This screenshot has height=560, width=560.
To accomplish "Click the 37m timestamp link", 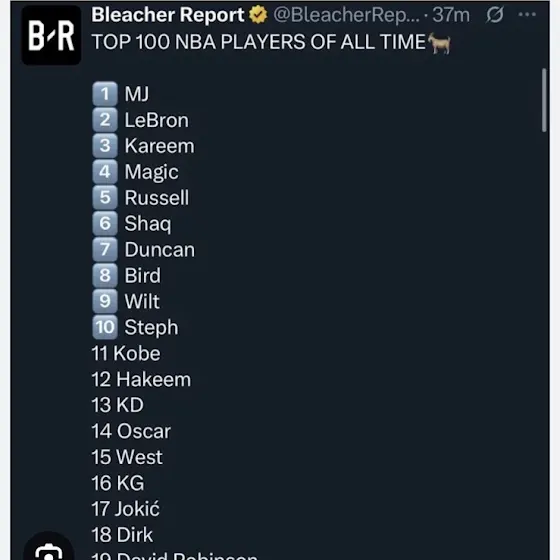I will coord(451,15).
